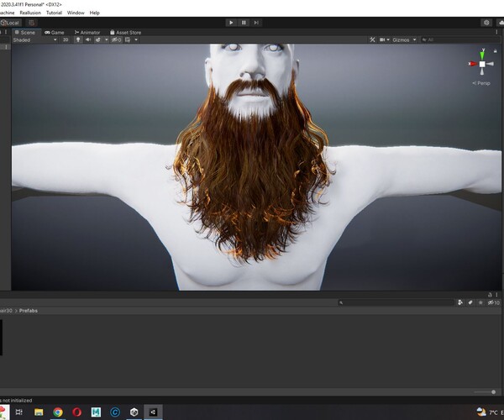Open the weather widget showing 7°C

pyautogui.click(x=489, y=412)
